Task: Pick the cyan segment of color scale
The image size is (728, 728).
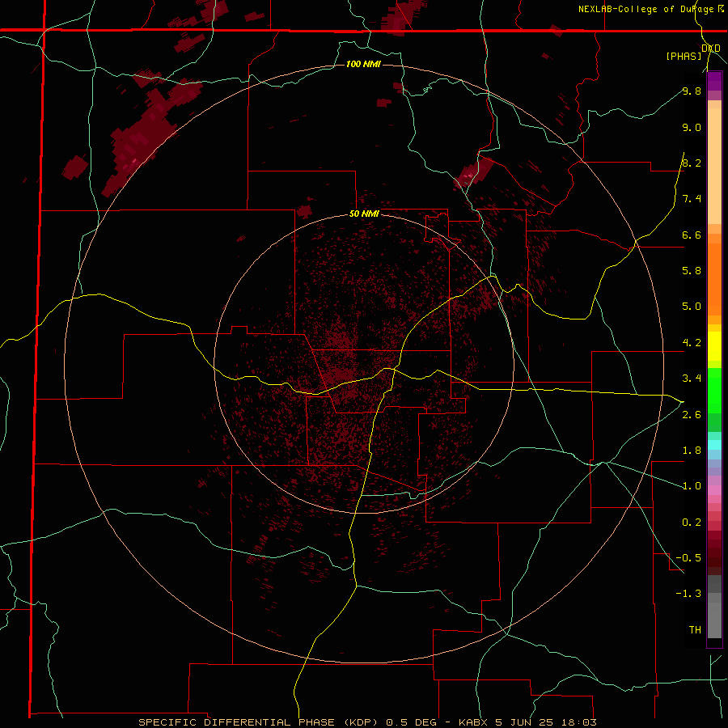Action: coord(714,445)
